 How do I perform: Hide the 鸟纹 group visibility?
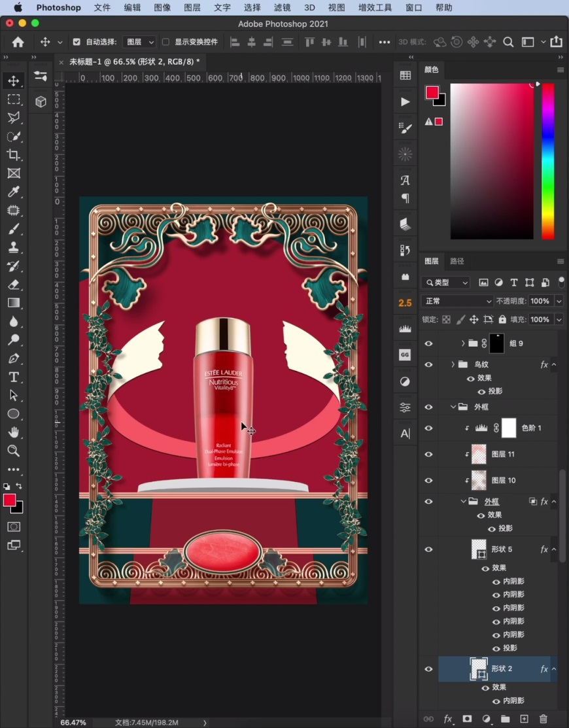click(428, 364)
